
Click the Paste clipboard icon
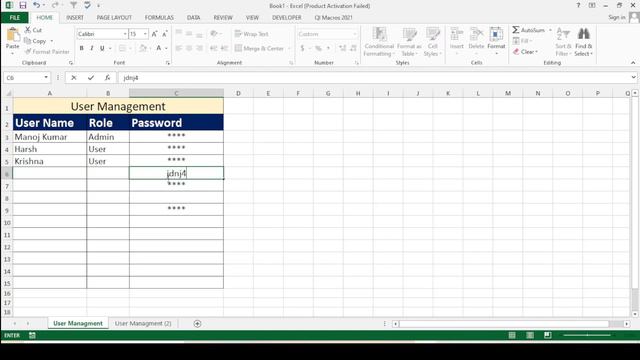pyautogui.click(x=13, y=35)
